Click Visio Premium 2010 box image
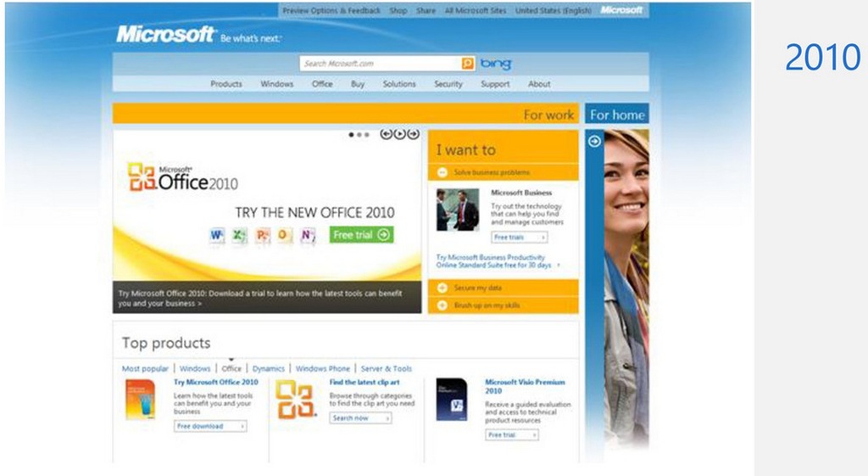868x476 pixels. click(452, 400)
